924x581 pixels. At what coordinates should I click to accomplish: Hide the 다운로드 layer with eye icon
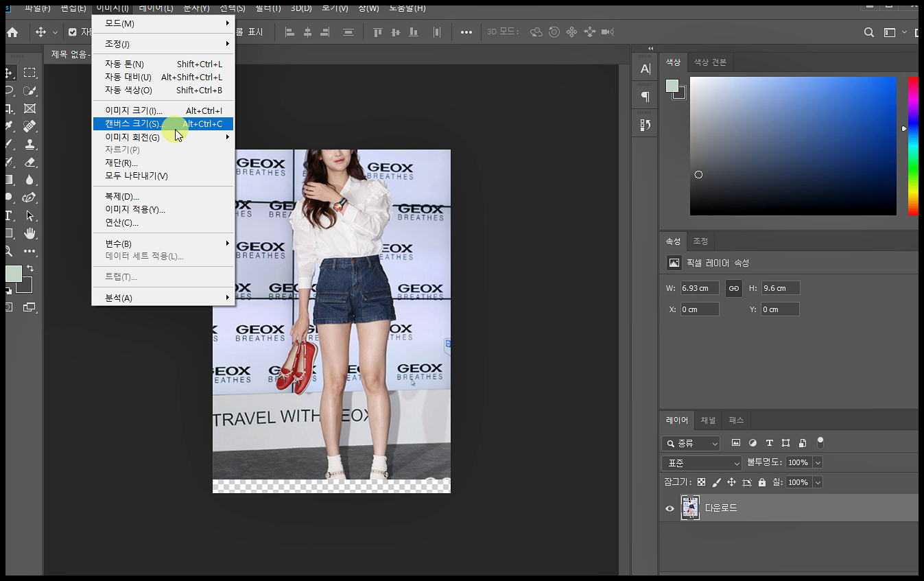click(x=670, y=508)
